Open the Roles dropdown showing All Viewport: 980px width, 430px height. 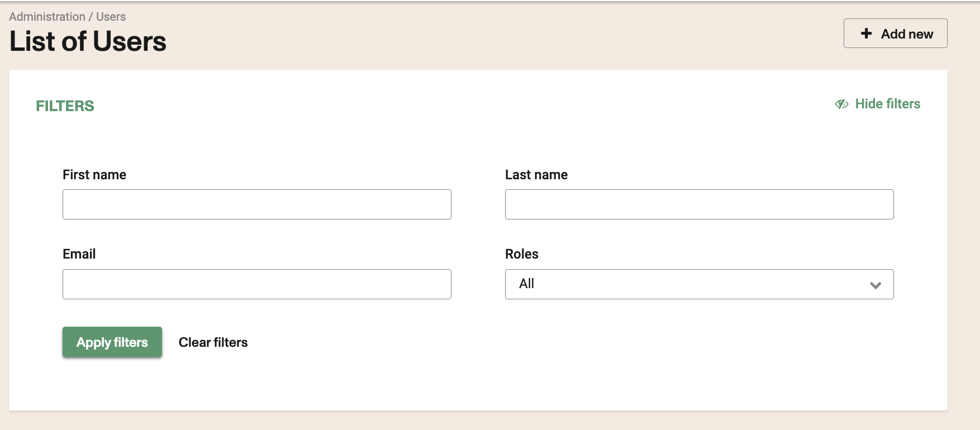[699, 284]
